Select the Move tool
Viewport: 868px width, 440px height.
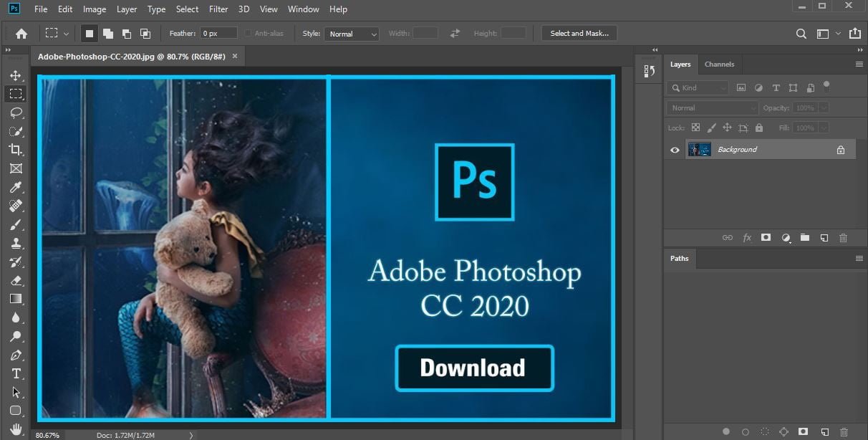pyautogui.click(x=16, y=75)
